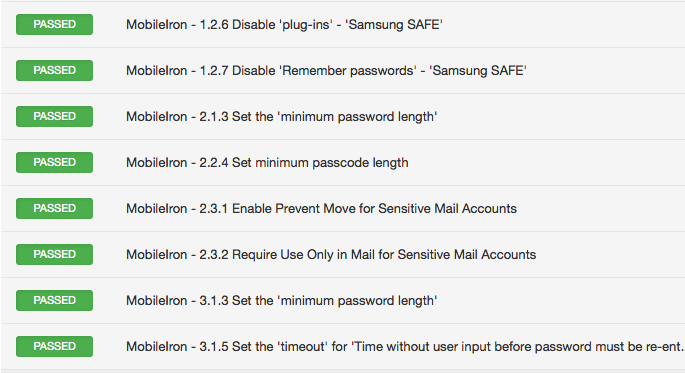The height and width of the screenshot is (373, 685).
Task: Open 'MobileIron - 1.2.6 Disable plug-ins' result
Action: (284, 24)
